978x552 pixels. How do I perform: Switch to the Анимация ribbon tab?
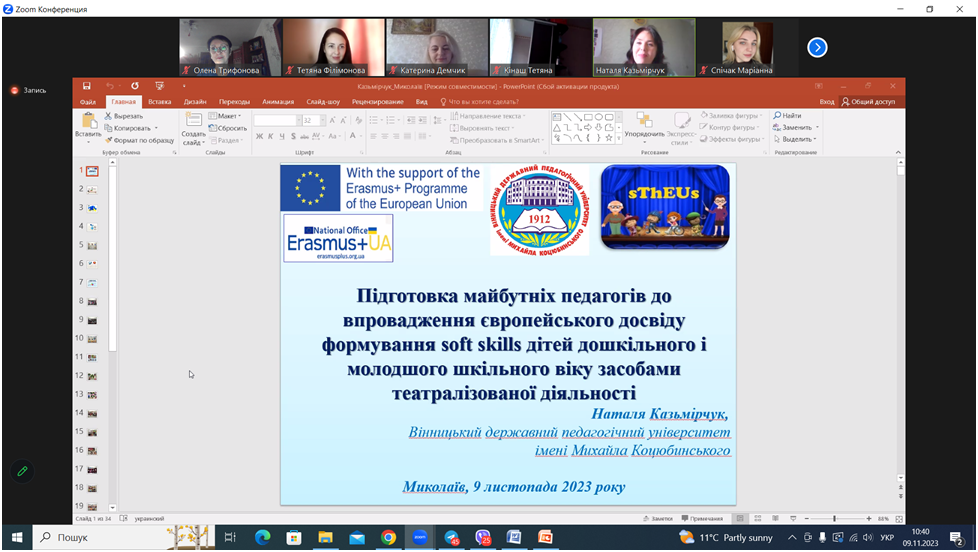click(x=278, y=101)
